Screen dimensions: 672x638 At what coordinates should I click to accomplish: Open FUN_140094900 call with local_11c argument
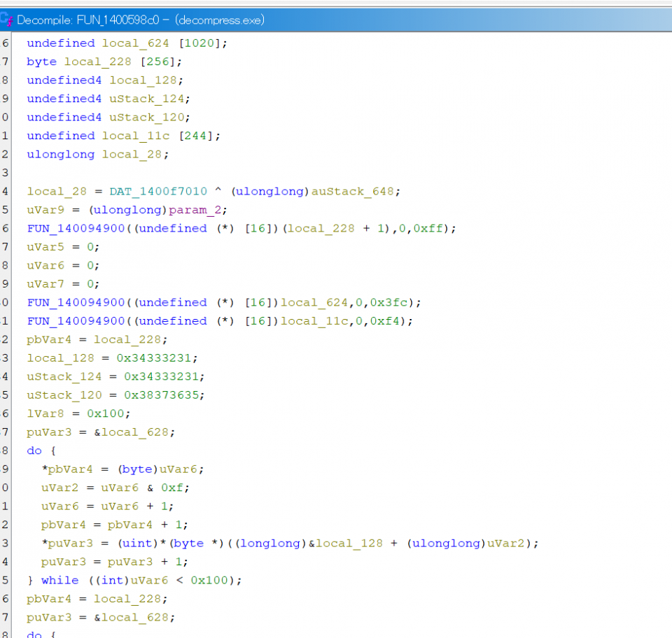point(76,321)
